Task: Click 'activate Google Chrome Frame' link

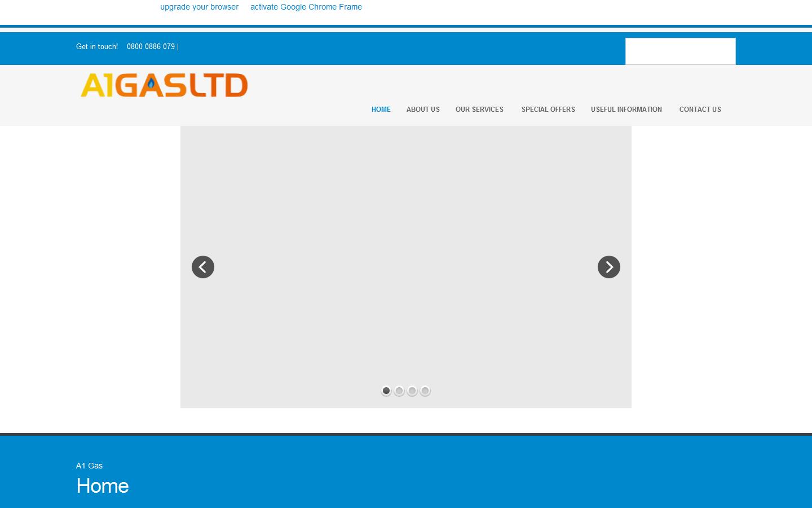Action: pyautogui.click(x=306, y=7)
